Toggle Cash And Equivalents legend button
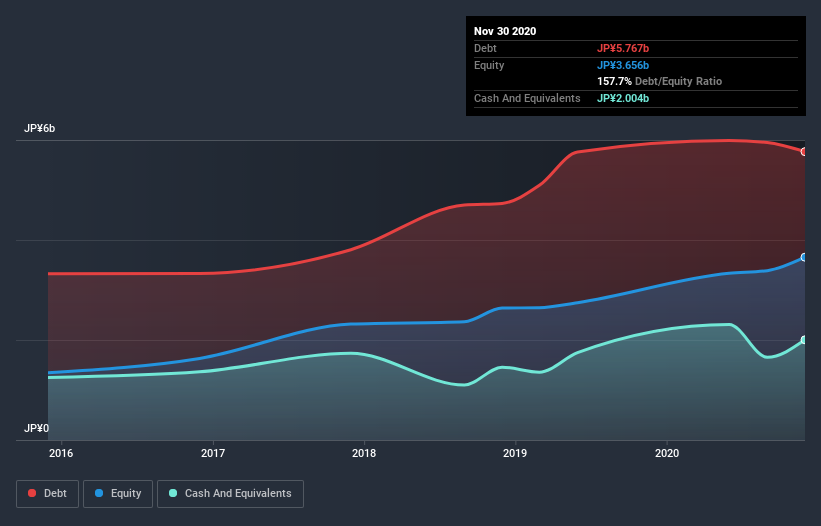 pos(230,494)
